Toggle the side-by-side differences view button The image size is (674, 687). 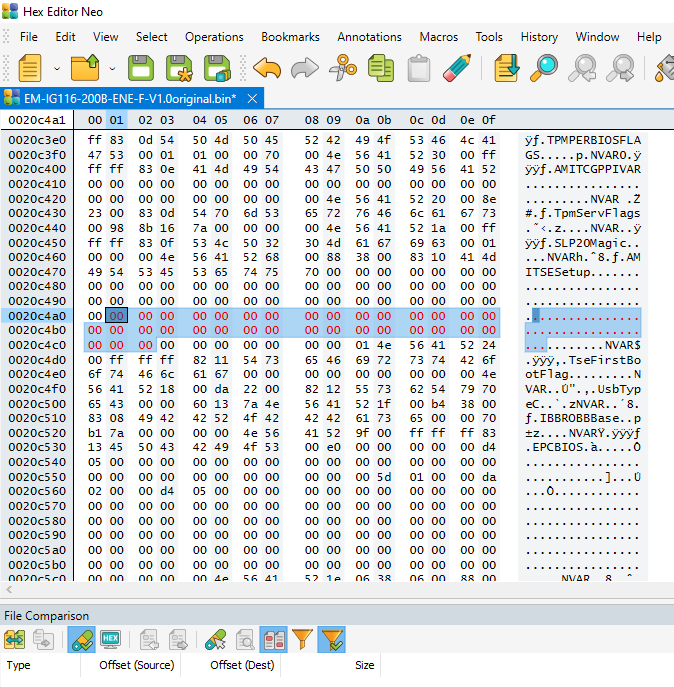pos(273,639)
